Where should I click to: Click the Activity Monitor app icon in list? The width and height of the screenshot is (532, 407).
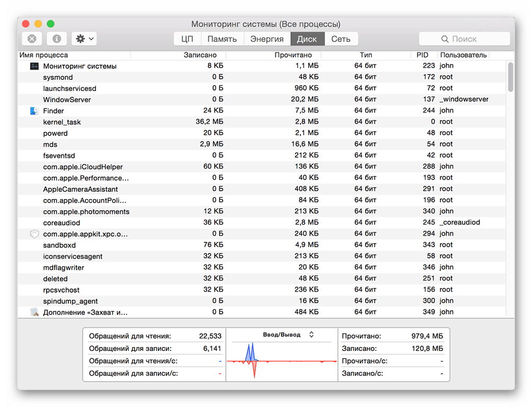34,66
